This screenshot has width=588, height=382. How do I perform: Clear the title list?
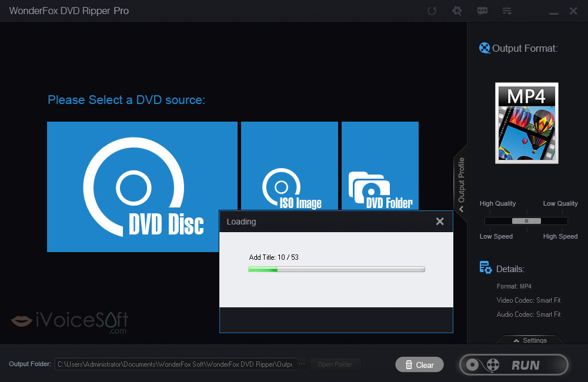coord(419,365)
